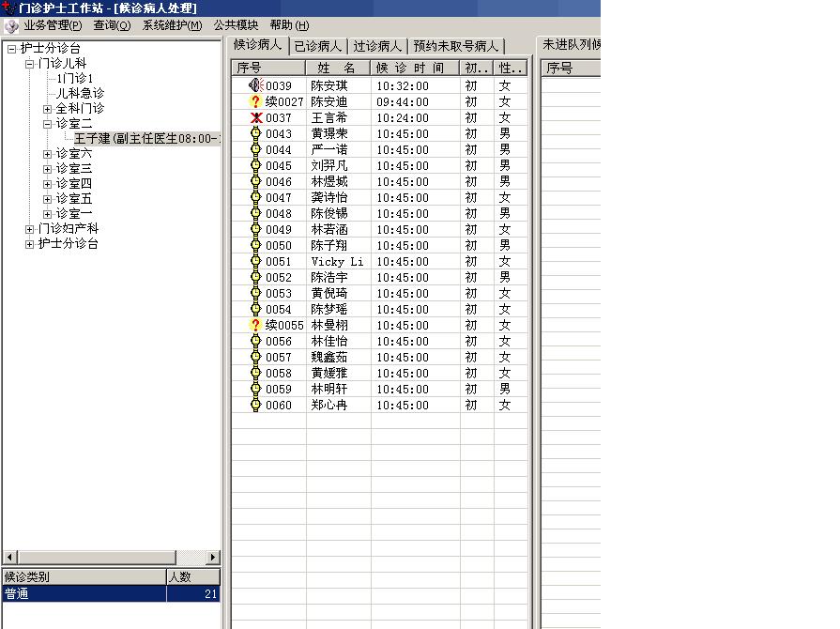
Task: Click the question mark icon for 续0055
Action: [255, 325]
